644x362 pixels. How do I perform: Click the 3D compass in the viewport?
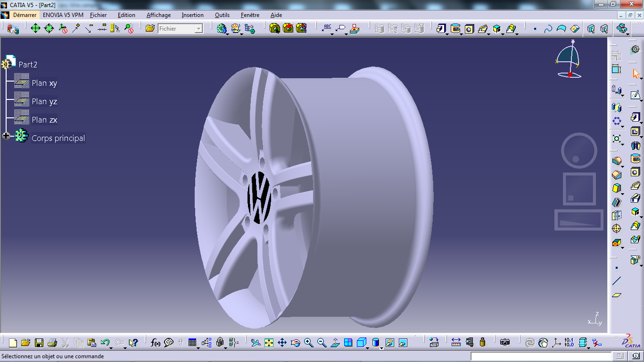[569, 59]
